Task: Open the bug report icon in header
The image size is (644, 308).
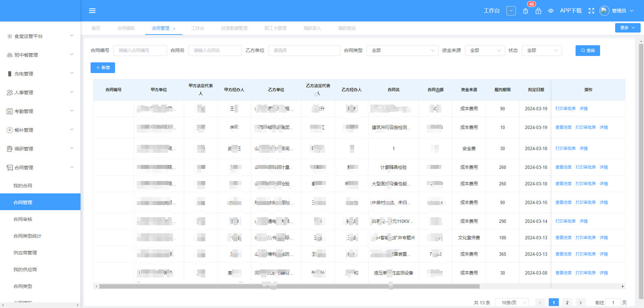Action: pyautogui.click(x=525, y=11)
